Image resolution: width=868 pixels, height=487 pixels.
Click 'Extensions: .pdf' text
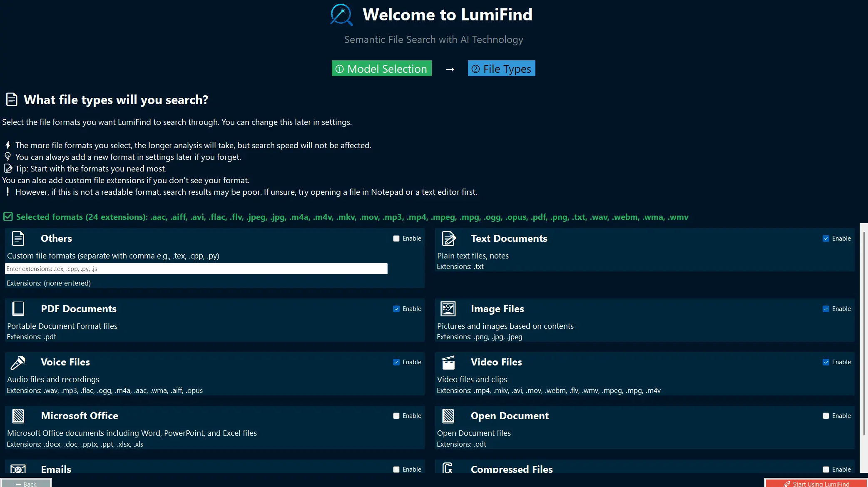click(x=31, y=337)
